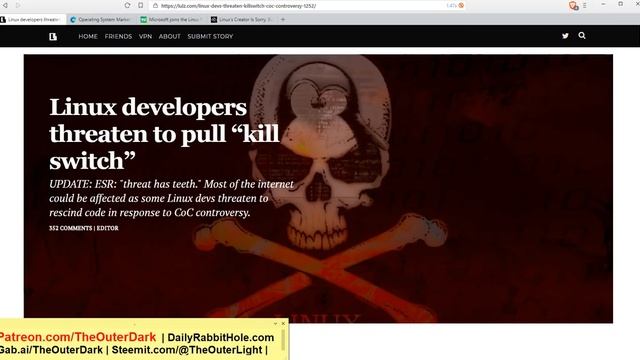The width and height of the screenshot is (640, 360).
Task: Switch to the Linux developers threaten tab
Action: (x=33, y=20)
